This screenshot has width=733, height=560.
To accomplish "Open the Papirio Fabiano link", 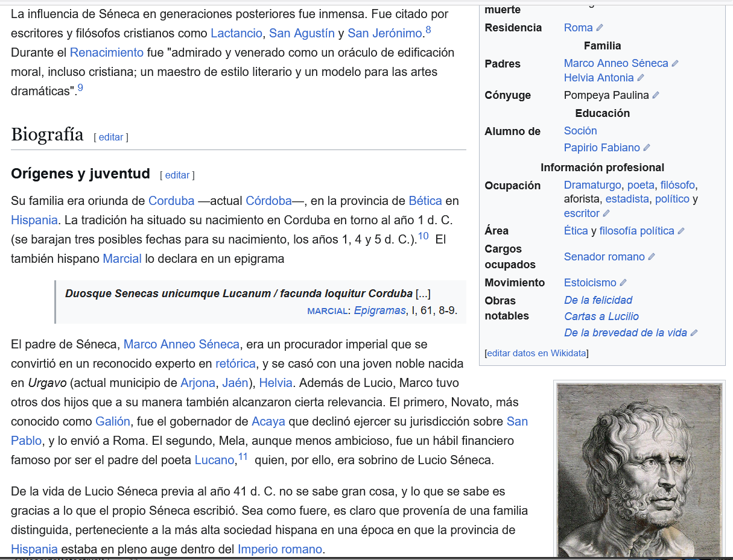I will 602,148.
